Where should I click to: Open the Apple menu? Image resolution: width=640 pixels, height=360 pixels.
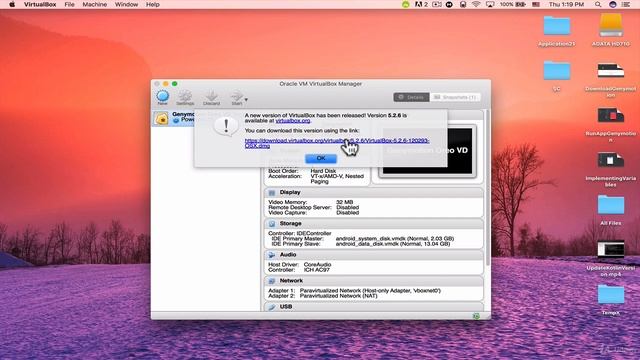pyautogui.click(x=12, y=4)
